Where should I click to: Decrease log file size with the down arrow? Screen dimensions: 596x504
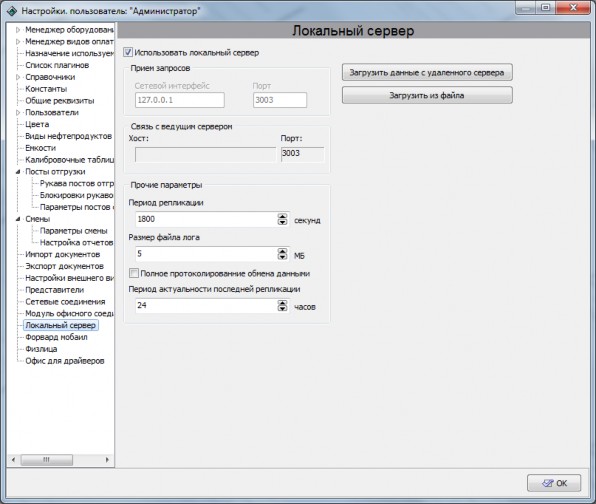click(x=282, y=257)
